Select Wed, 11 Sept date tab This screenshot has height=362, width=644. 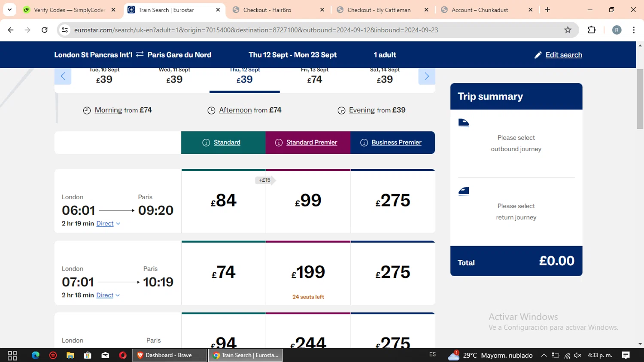[174, 76]
